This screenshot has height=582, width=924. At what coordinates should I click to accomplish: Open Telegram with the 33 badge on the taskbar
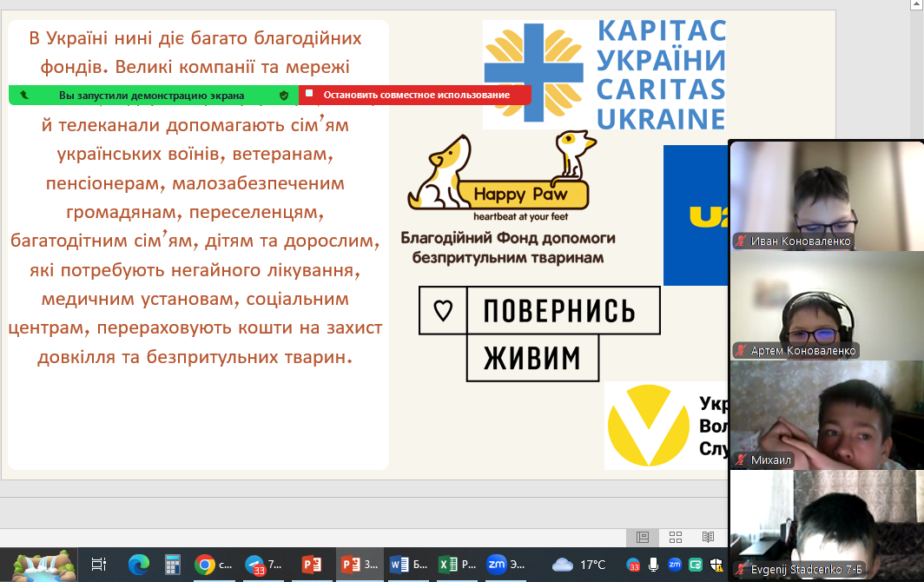pyautogui.click(x=263, y=565)
